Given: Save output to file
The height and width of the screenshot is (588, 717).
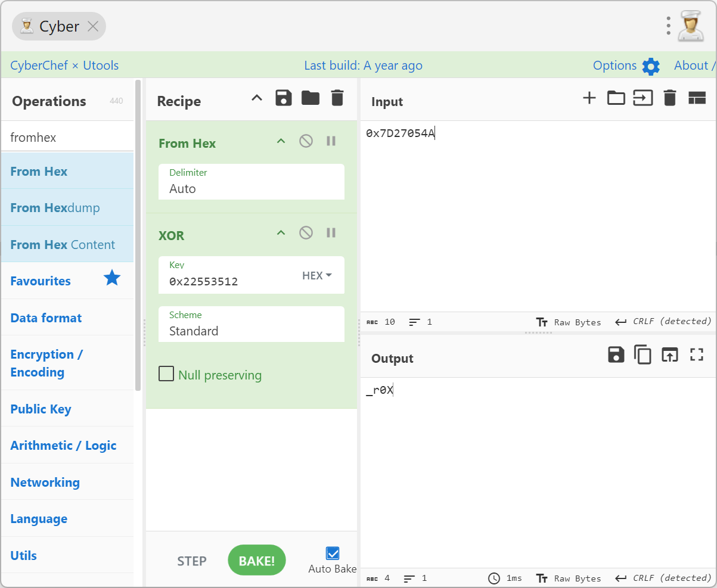Looking at the screenshot, I should click(616, 355).
